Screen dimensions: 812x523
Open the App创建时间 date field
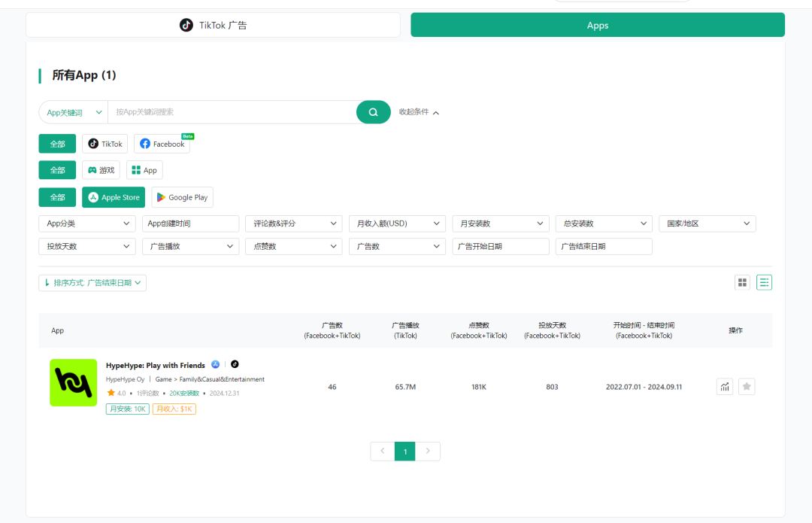(x=190, y=223)
